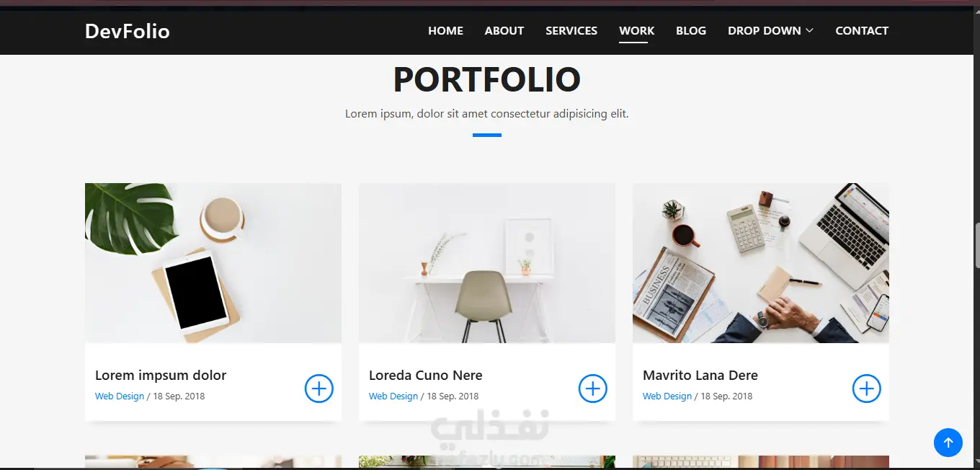Go to the ABOUT nav item
980x470 pixels.
click(504, 30)
